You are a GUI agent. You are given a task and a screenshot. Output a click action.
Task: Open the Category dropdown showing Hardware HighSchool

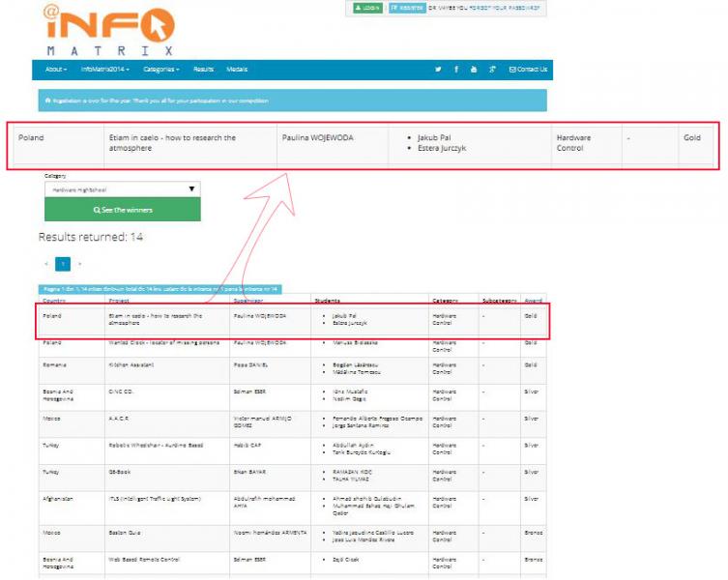click(123, 189)
